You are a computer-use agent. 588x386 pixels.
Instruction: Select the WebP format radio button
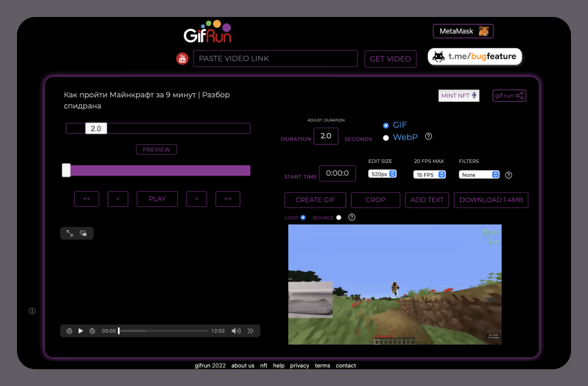pyautogui.click(x=386, y=138)
